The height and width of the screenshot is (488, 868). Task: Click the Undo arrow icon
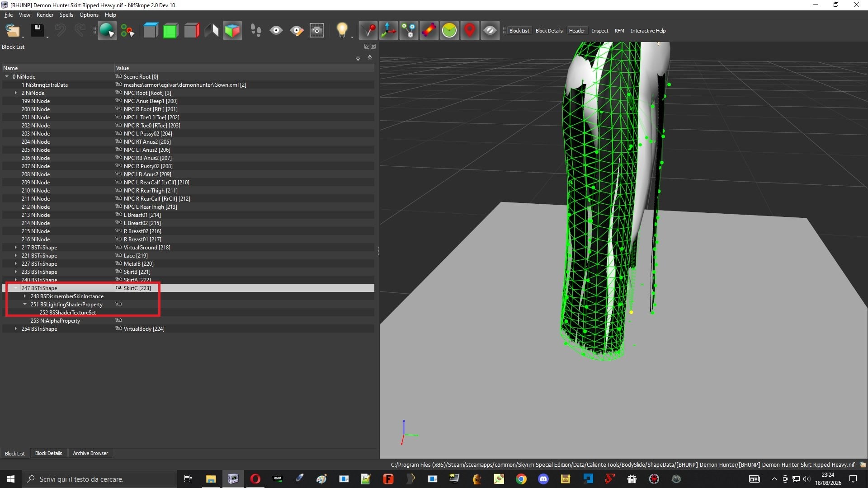pos(60,31)
